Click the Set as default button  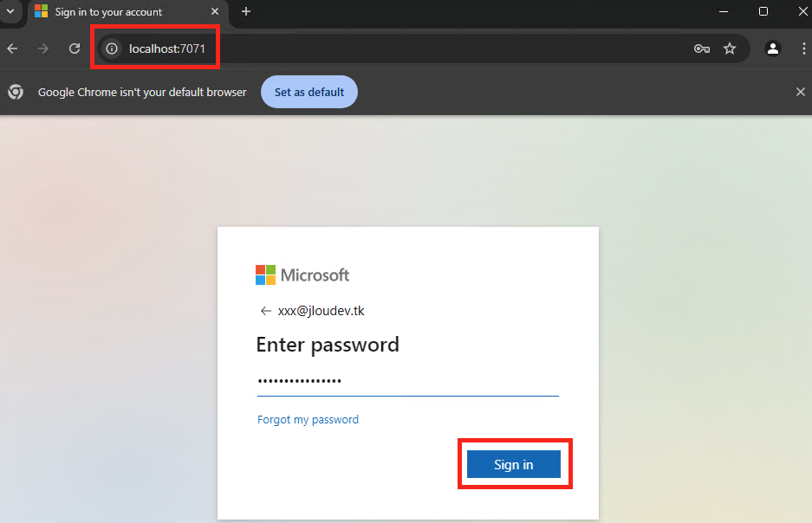point(309,92)
